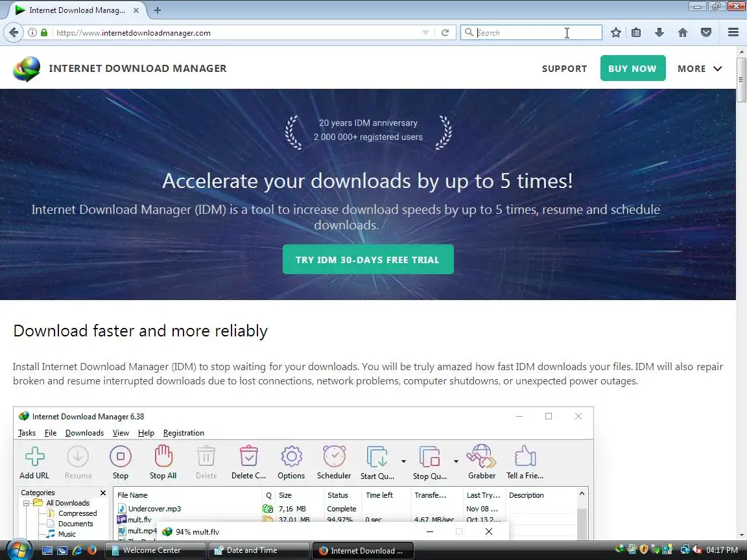
Task: Click the SUPPORT link
Action: (564, 69)
